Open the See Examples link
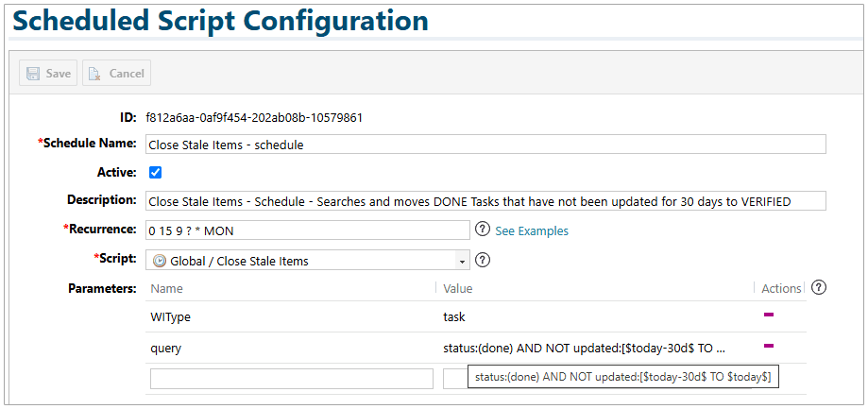Viewport: 868px width, 409px height. 532,230
